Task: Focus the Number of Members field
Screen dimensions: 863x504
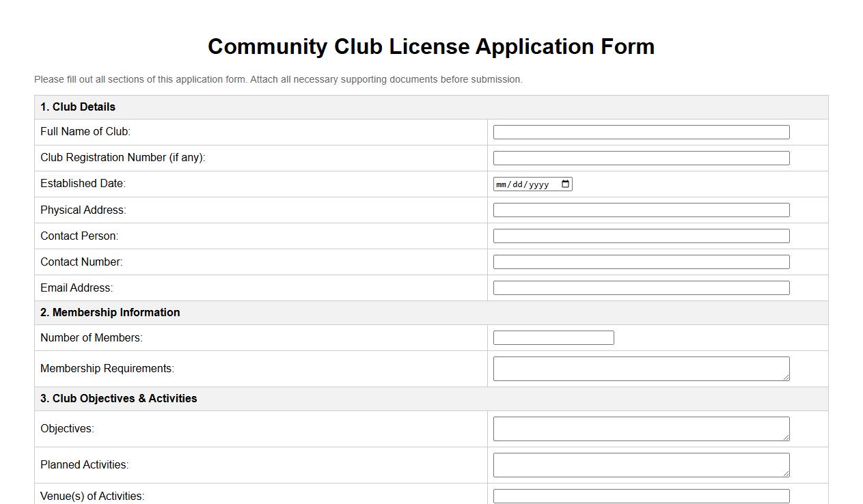Action: 553,337
